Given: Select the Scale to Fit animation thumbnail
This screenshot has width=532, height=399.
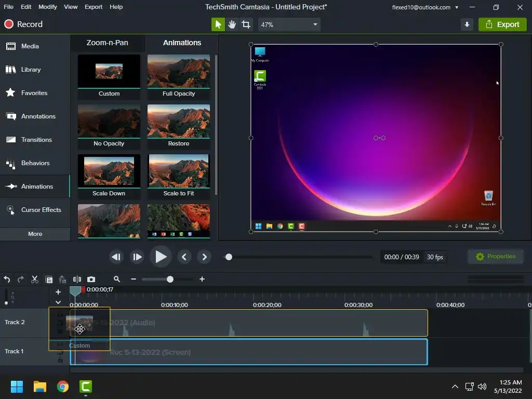Looking at the screenshot, I should (179, 177).
